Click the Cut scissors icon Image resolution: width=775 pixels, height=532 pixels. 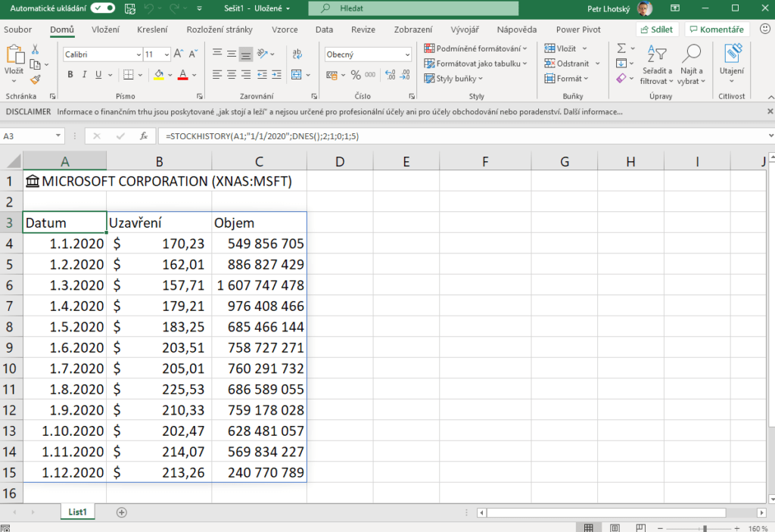click(35, 49)
